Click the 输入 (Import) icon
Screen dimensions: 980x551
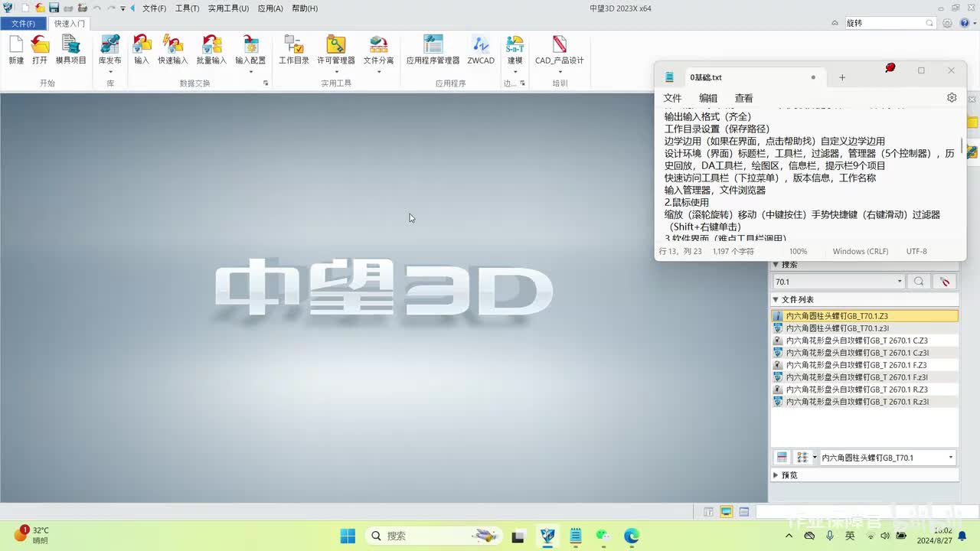click(142, 44)
